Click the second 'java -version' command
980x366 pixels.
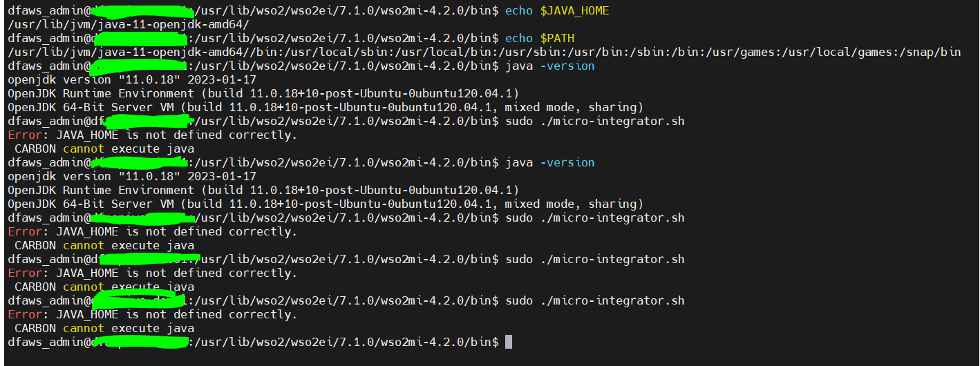550,163
